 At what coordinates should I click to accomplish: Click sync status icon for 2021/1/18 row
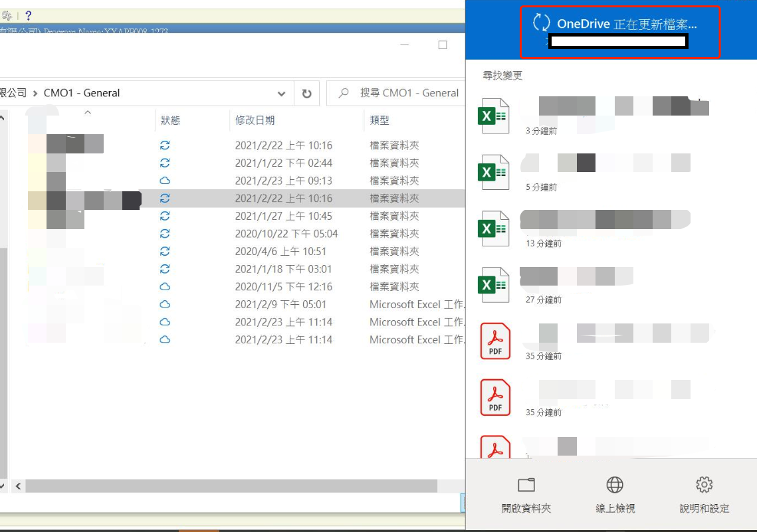click(165, 268)
